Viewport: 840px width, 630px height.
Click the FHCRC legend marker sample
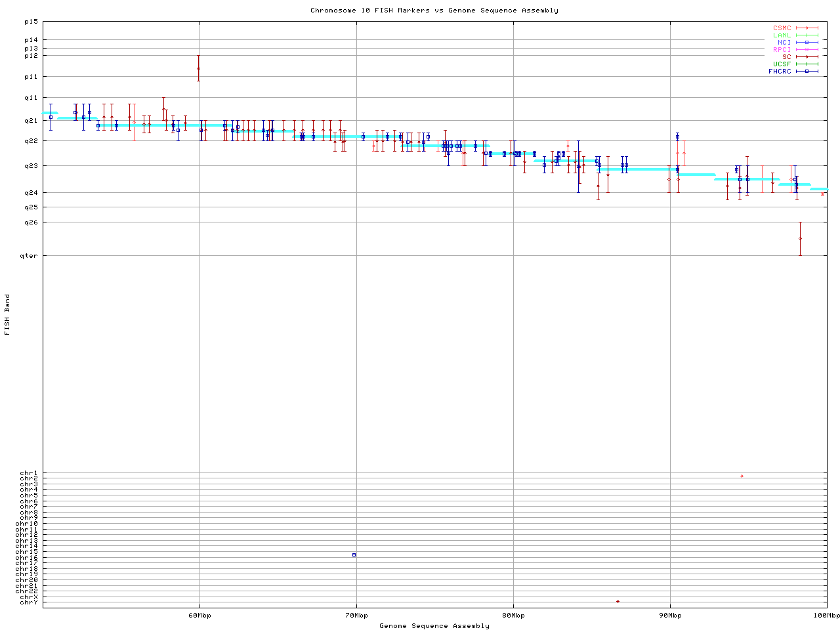point(807,71)
